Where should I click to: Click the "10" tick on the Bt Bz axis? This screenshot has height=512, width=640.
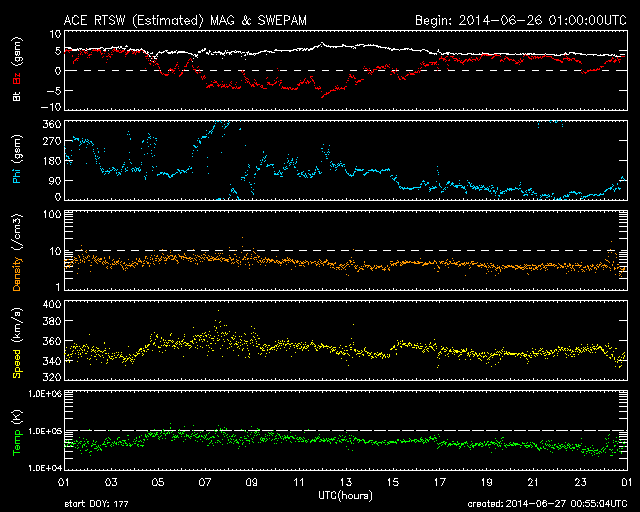[55, 34]
